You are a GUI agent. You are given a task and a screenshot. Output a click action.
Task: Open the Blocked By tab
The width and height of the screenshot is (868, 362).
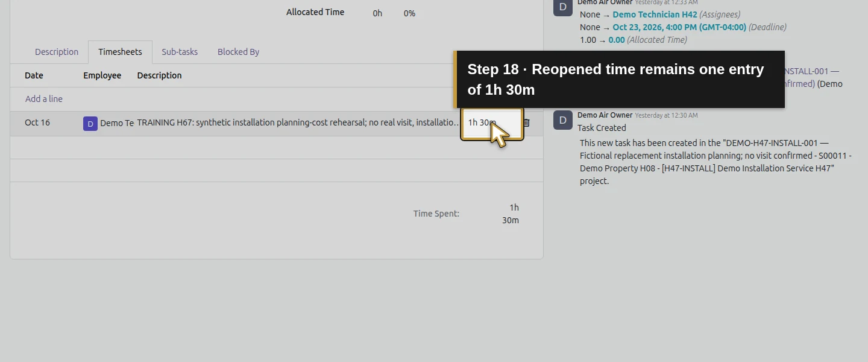pyautogui.click(x=238, y=52)
